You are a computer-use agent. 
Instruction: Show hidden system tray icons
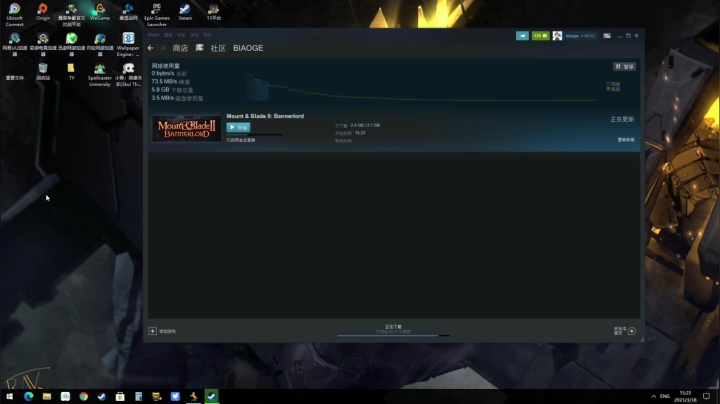653,396
